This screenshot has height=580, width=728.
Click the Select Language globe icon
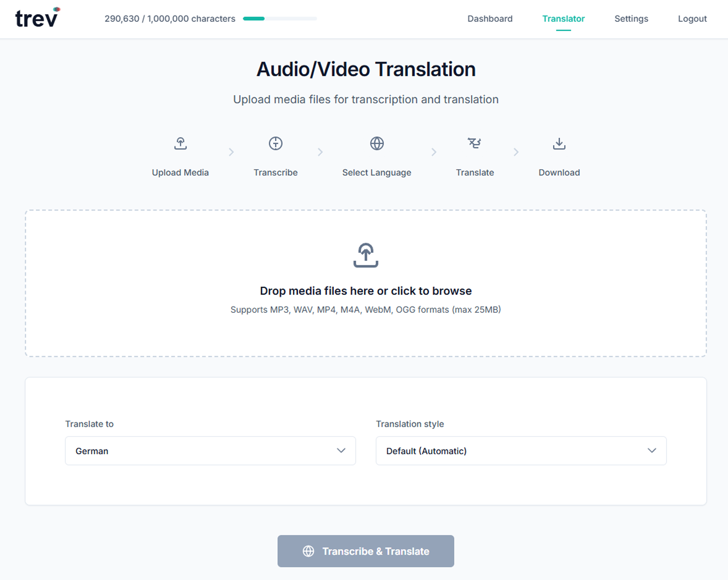point(377,144)
